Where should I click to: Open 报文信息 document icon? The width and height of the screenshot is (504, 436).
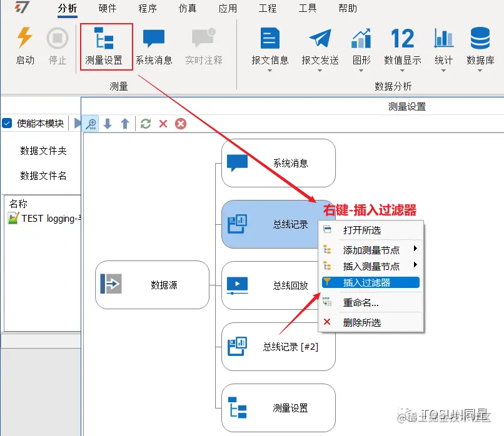click(x=270, y=38)
